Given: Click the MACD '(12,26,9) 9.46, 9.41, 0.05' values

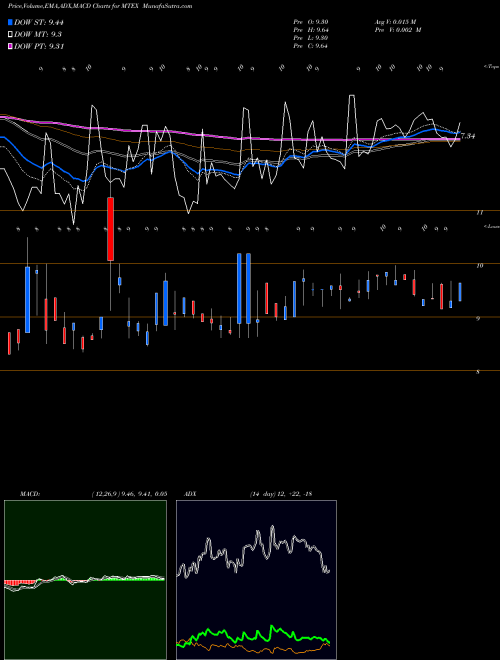Looking at the screenshot, I should (x=129, y=494).
